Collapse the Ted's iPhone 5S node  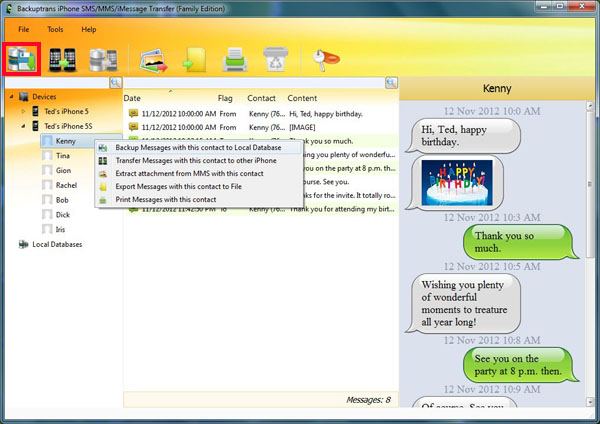click(x=23, y=126)
